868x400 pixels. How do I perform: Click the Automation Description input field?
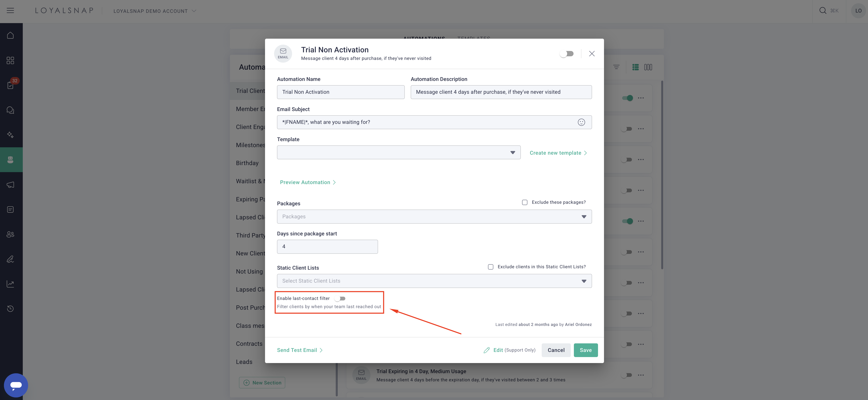click(501, 92)
